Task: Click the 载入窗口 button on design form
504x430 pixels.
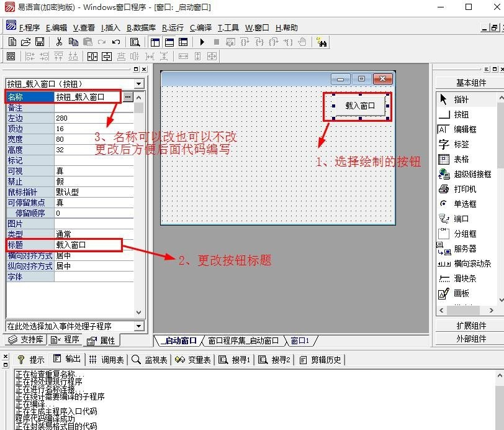Action: 361,106
